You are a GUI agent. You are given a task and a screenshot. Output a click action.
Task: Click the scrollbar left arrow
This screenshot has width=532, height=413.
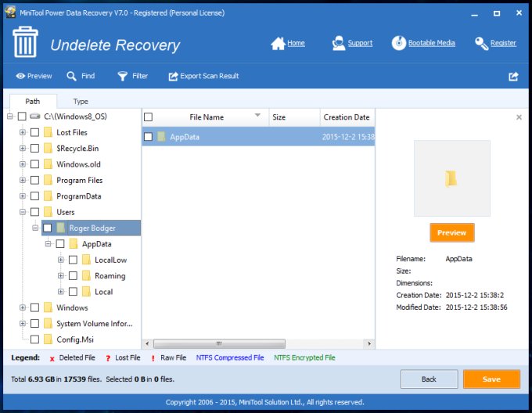[147, 344]
